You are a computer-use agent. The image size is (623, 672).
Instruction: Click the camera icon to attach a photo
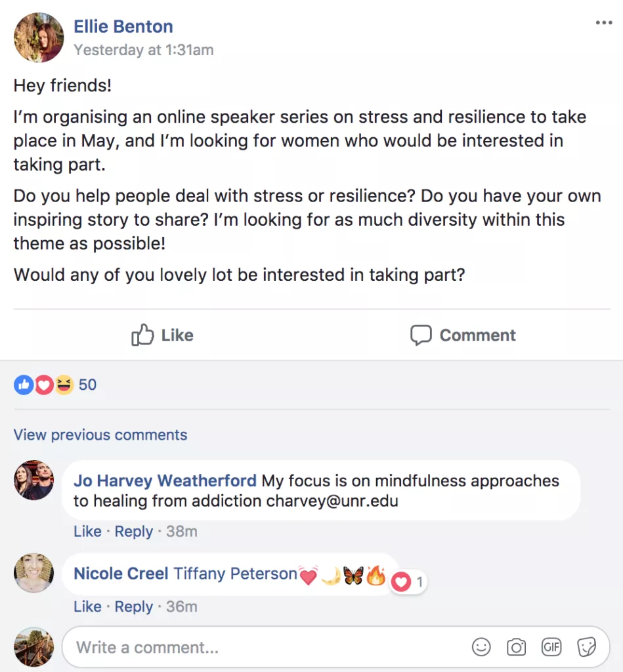coord(516,647)
